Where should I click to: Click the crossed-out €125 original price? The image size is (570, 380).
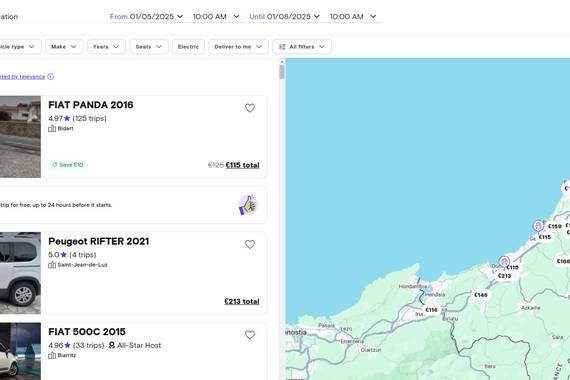point(216,165)
